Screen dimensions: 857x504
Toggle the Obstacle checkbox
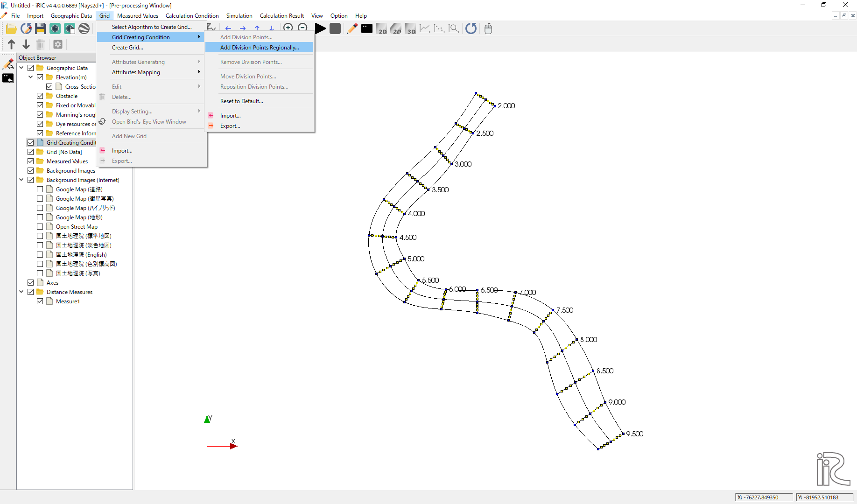pyautogui.click(x=40, y=96)
